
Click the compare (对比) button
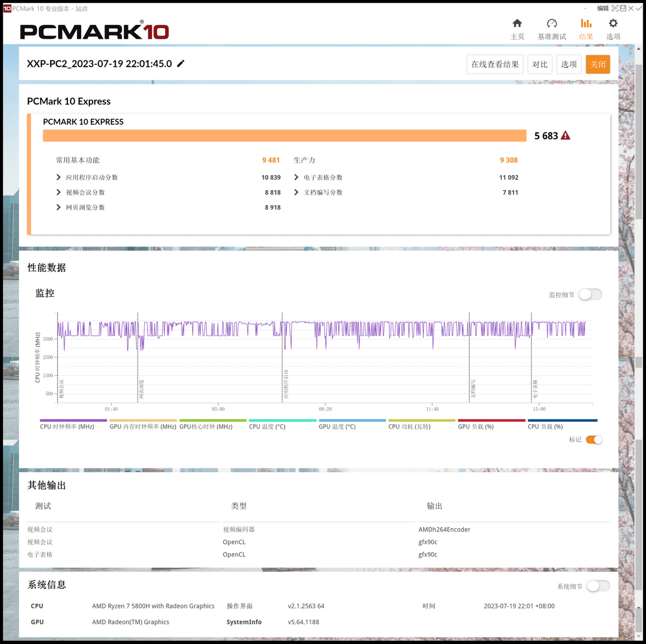(540, 64)
